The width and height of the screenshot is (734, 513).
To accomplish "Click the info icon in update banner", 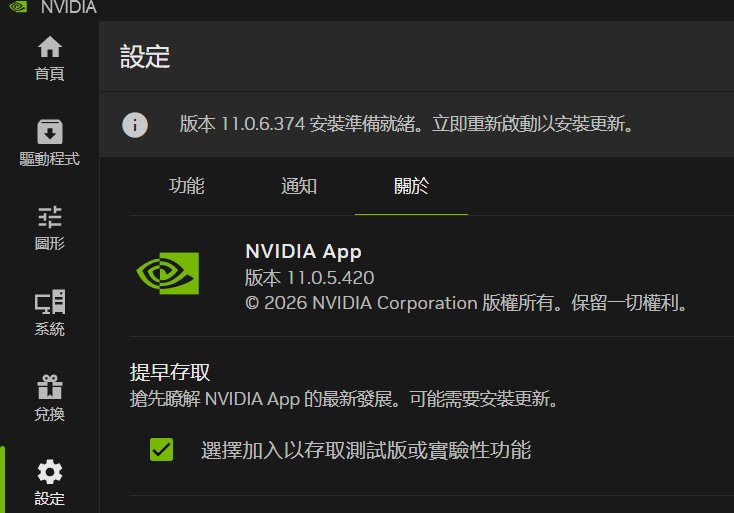I will (135, 125).
